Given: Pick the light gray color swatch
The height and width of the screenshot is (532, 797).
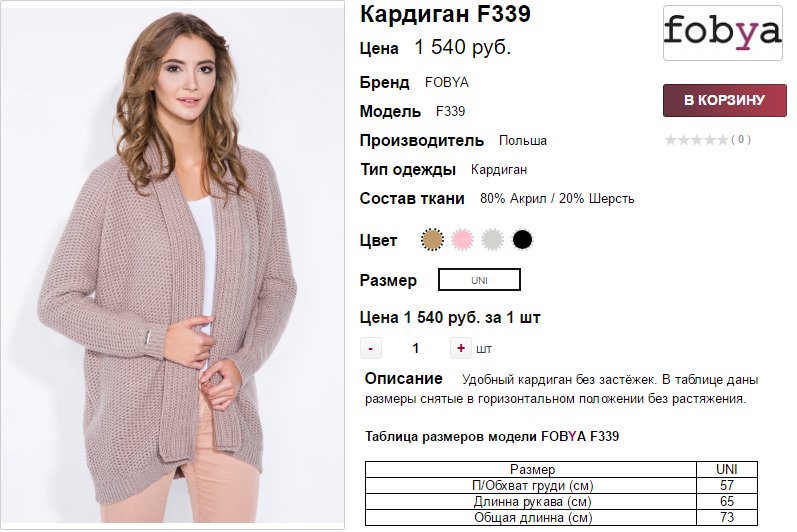Looking at the screenshot, I should tap(492, 239).
